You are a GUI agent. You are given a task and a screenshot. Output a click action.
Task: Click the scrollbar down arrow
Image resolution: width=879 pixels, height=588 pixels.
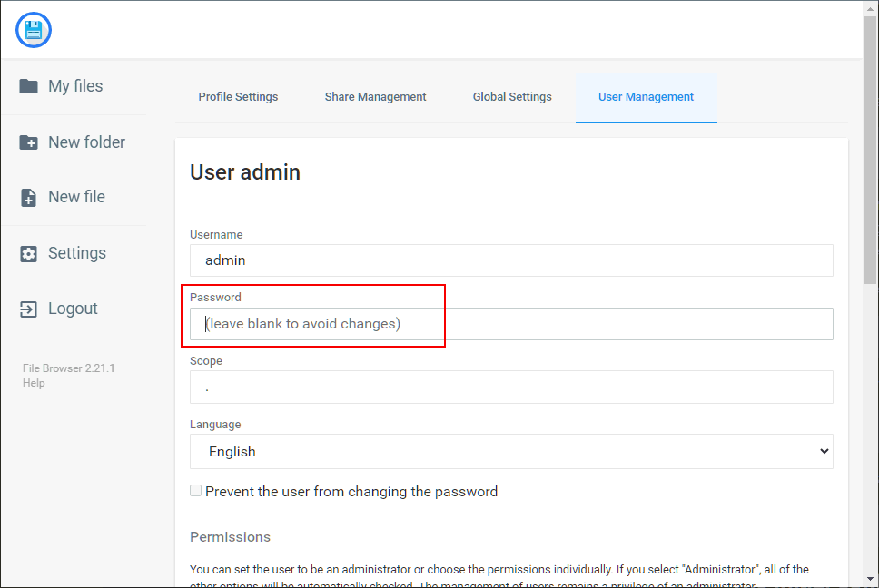(x=871, y=580)
